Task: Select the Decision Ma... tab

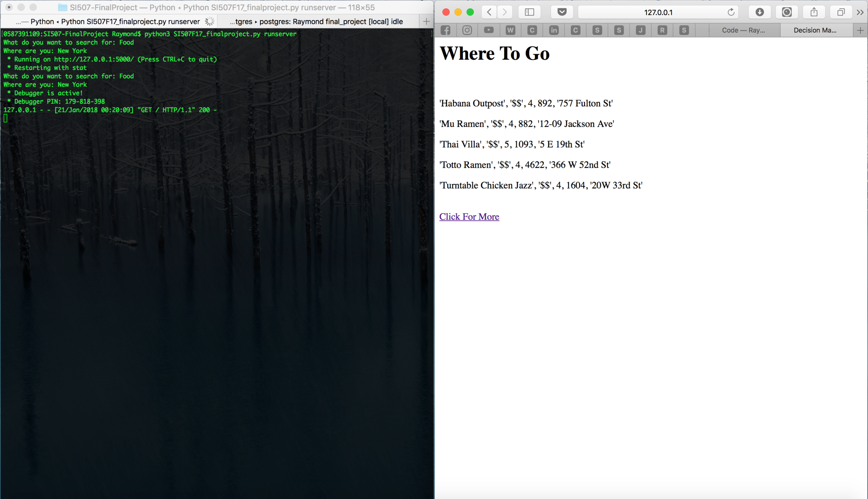Action: click(x=815, y=31)
